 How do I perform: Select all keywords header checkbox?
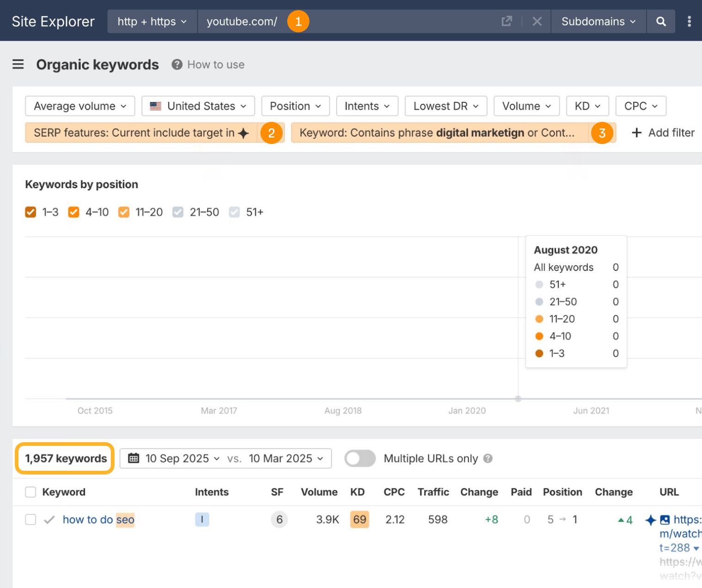(30, 492)
